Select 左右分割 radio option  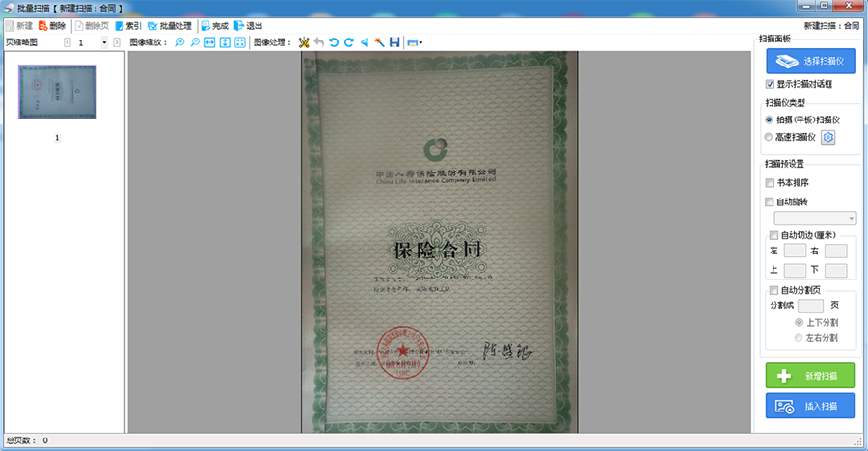pos(799,338)
